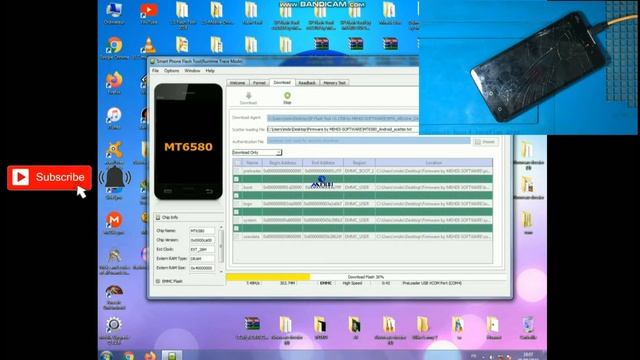Toggle the select-all checkbox in the table header
640x360 pixels.
(x=237, y=162)
